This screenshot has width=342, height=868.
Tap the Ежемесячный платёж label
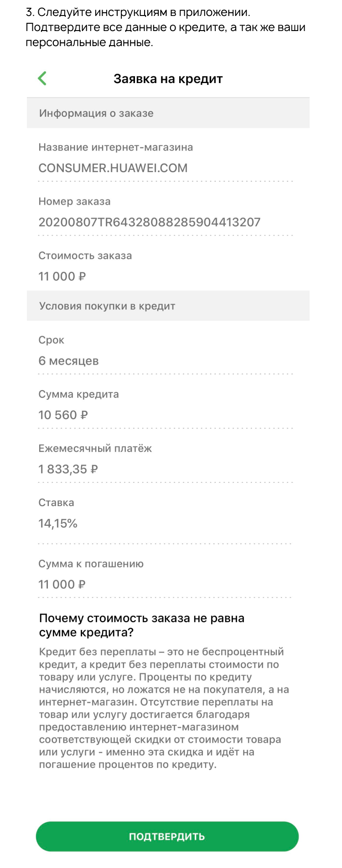(95, 449)
